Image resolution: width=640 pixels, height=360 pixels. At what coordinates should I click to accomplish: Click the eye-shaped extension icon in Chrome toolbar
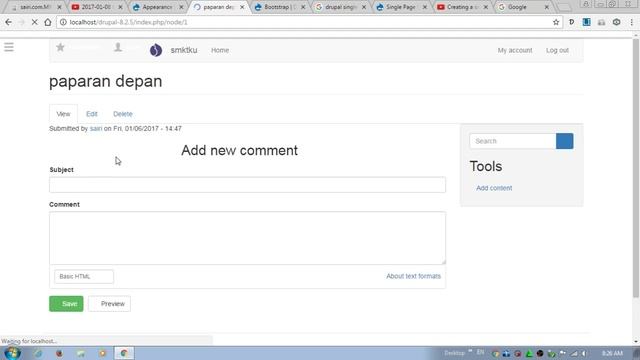(x=616, y=22)
